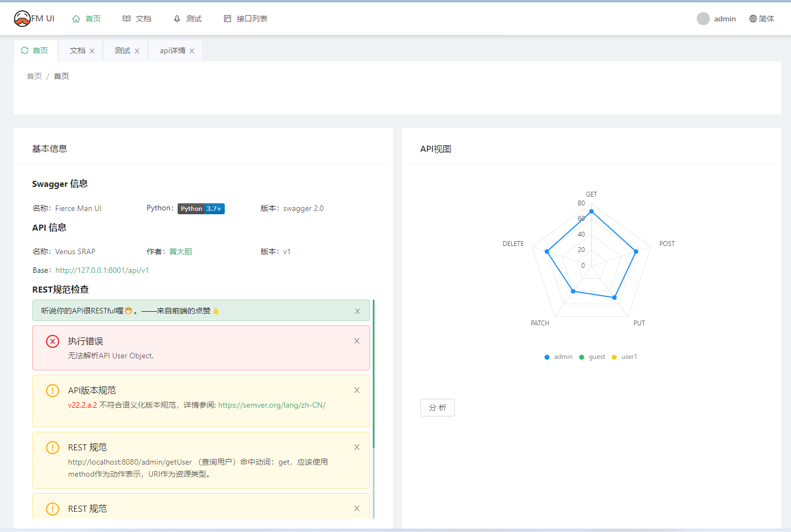The height and width of the screenshot is (532, 791).
Task: Dismiss the bottom cut-off REST 规范 alert
Action: 357,508
